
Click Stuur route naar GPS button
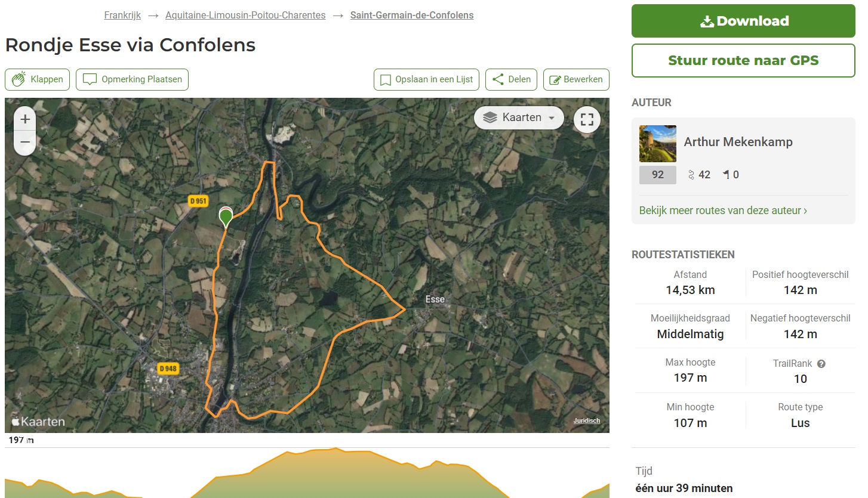743,60
